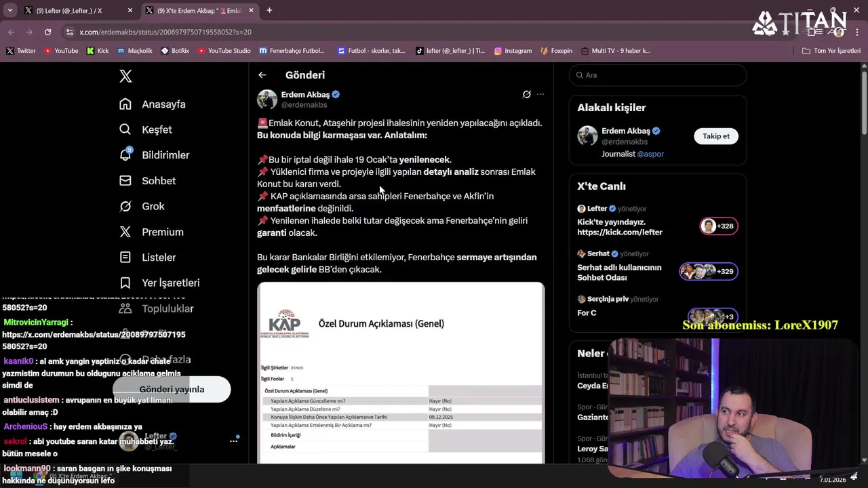Reload the page with refresh icon
The height and width of the screenshot is (488, 868).
[x=47, y=32]
